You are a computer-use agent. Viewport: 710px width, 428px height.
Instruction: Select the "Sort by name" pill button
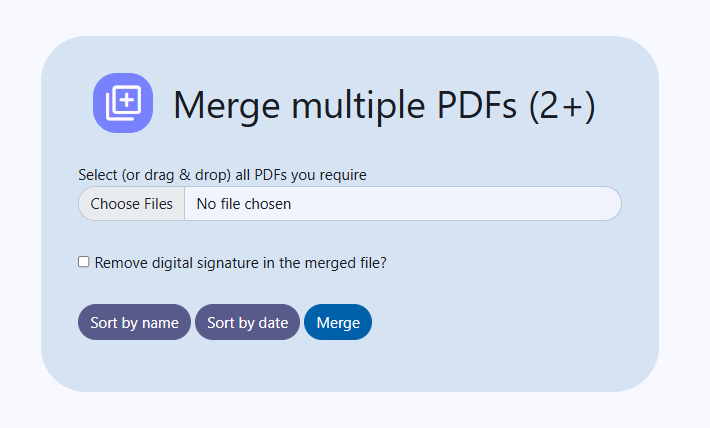coord(134,322)
